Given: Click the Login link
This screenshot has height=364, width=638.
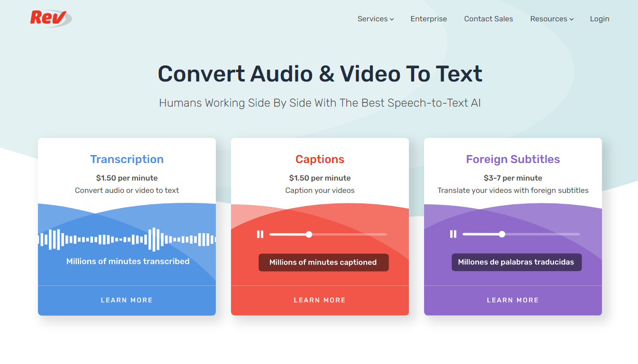Looking at the screenshot, I should (600, 19).
